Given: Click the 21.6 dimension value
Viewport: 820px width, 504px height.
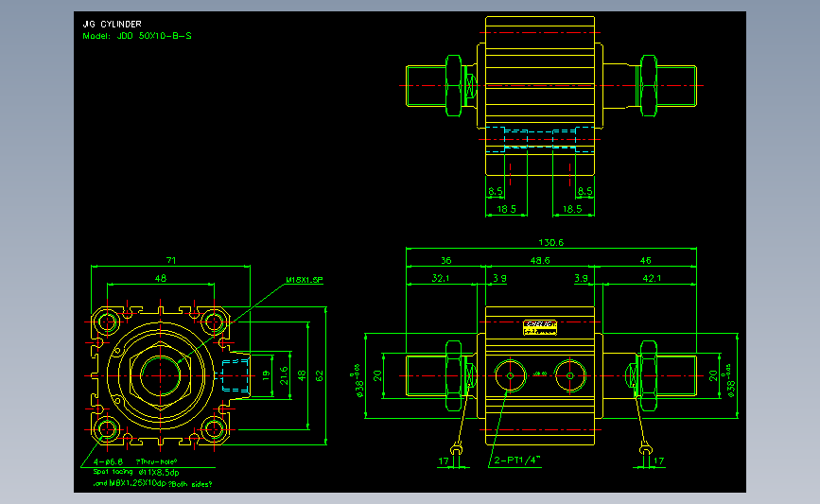Looking at the screenshot, I should [284, 375].
